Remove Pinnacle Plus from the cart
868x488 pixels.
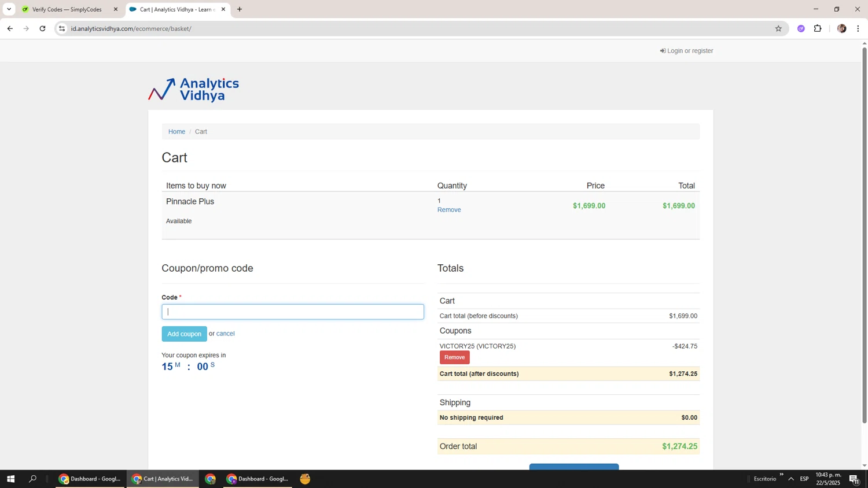coord(449,210)
